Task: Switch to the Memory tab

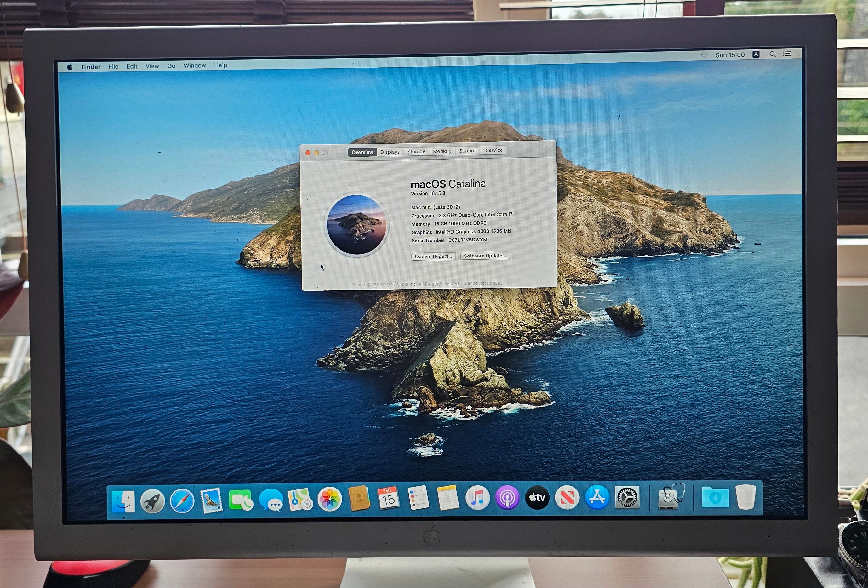Action: pyautogui.click(x=442, y=151)
